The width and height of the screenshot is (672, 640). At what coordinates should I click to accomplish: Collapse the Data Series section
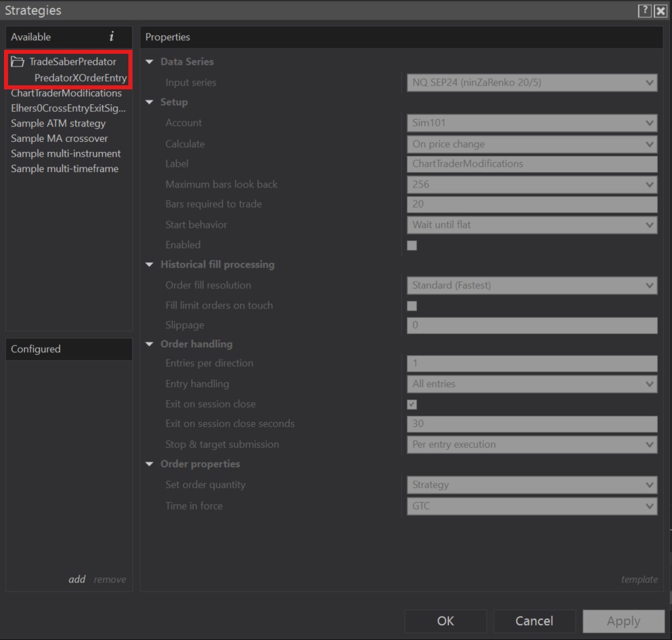click(150, 61)
